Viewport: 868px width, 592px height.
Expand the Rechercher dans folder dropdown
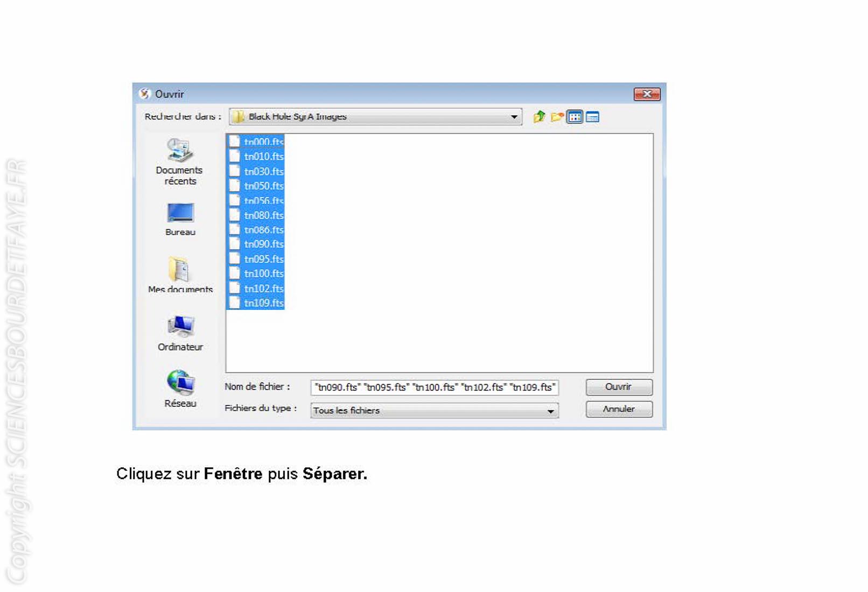tap(514, 117)
